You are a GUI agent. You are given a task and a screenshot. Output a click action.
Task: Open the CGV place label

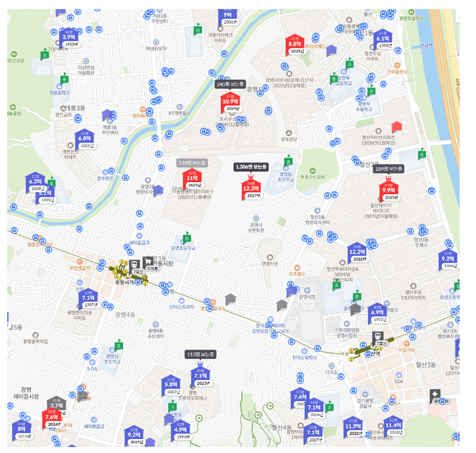[x=399, y=381]
